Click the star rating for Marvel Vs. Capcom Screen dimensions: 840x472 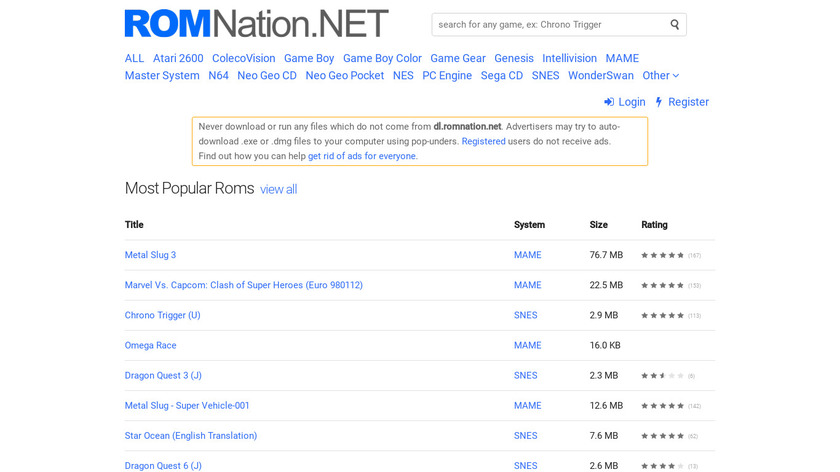[x=663, y=286]
